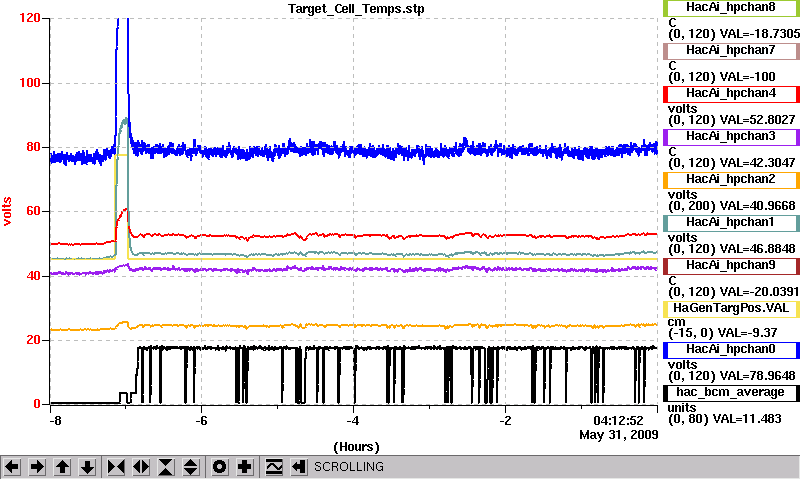Select the HacAi_hpchan9 curve legend

pos(731,266)
